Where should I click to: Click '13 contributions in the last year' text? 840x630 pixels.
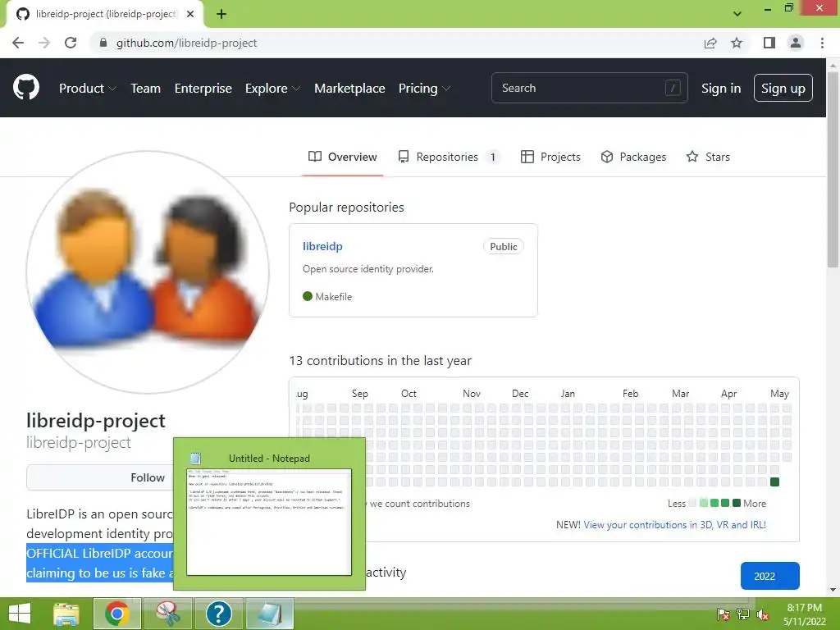[x=381, y=361]
